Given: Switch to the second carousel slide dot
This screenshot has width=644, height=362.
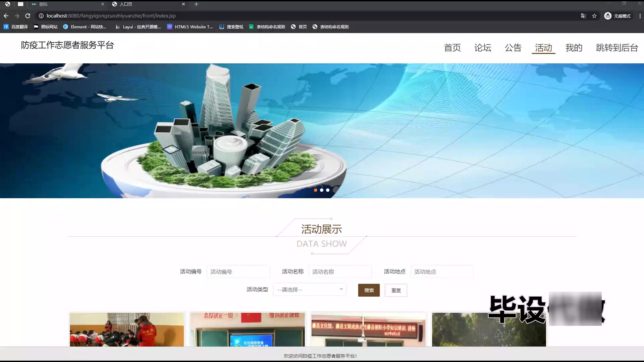Looking at the screenshot, I should tap(322, 190).
